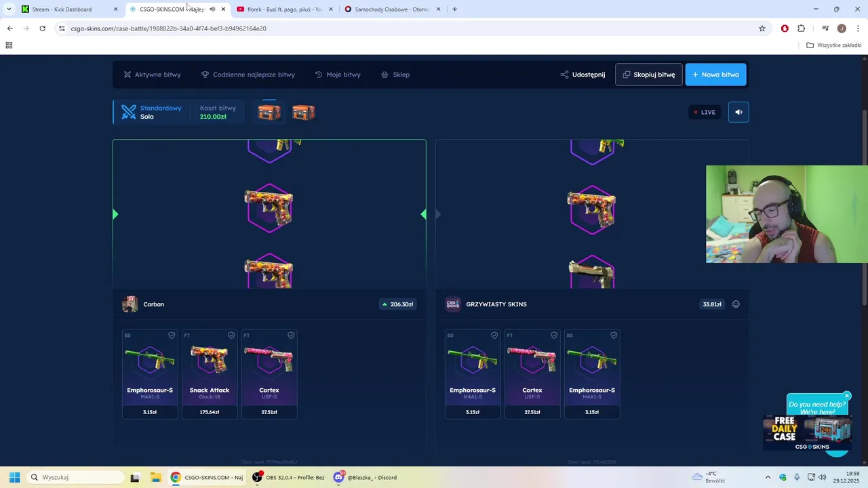Select the first orange case icon
This screenshot has width=868, height=488.
coord(269,112)
